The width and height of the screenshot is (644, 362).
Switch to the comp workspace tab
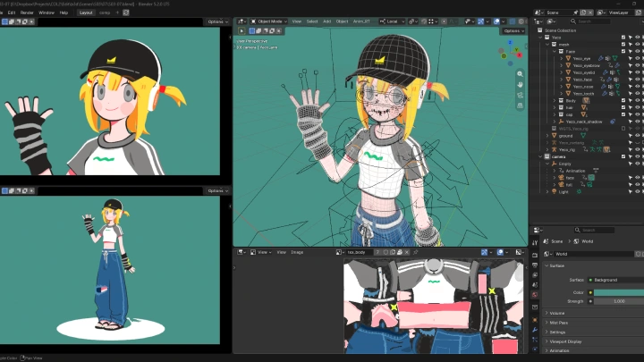105,13
